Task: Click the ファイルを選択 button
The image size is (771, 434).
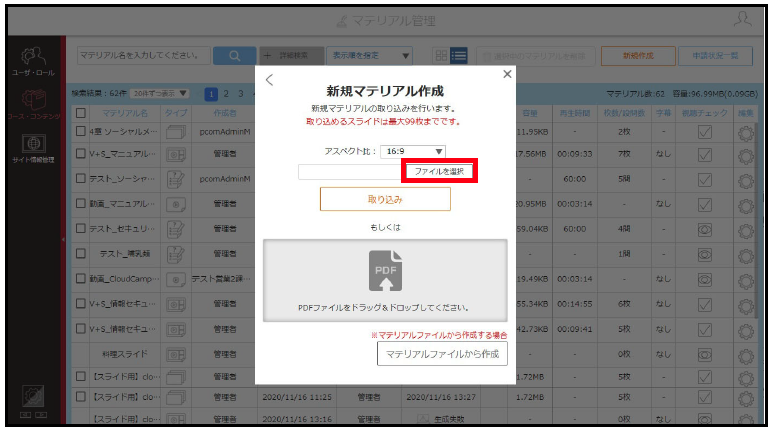Action: pos(439,171)
